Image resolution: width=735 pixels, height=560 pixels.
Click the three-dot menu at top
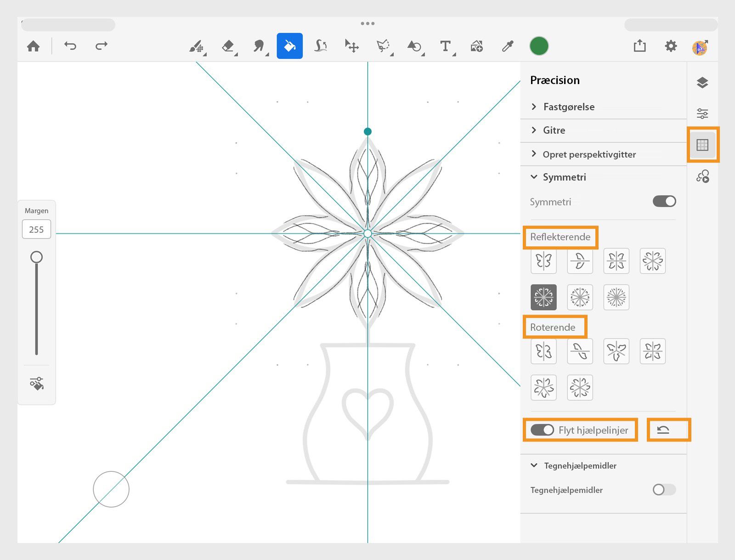[x=367, y=23]
